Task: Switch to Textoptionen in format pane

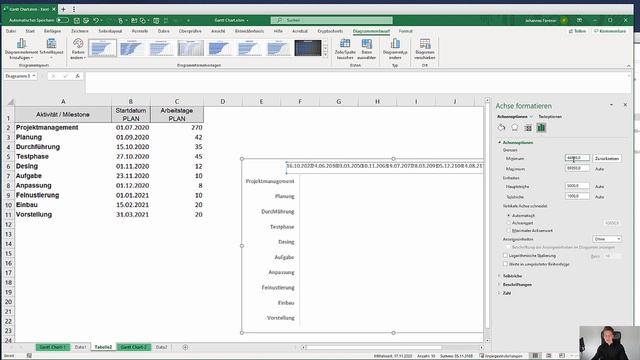Action: pyautogui.click(x=550, y=117)
